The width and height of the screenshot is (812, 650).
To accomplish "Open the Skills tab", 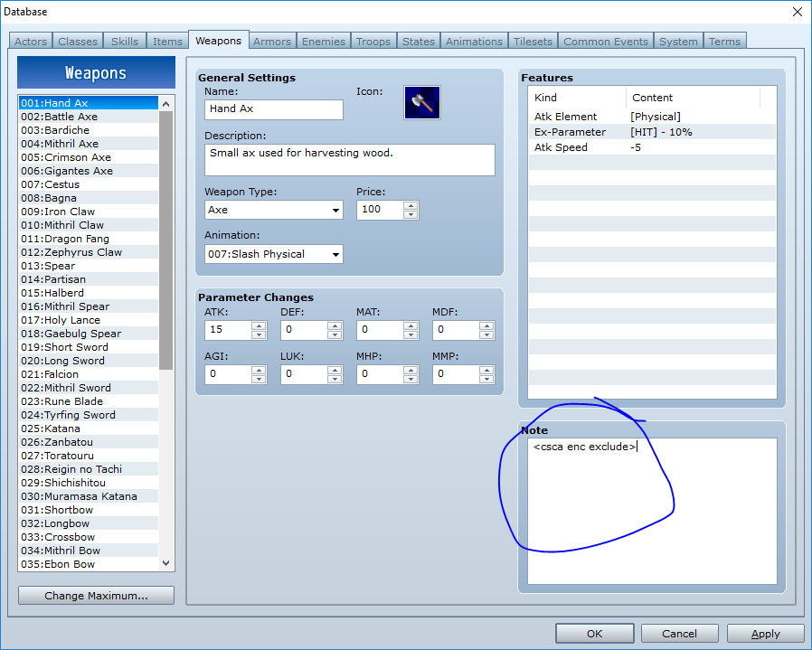I will (x=125, y=41).
